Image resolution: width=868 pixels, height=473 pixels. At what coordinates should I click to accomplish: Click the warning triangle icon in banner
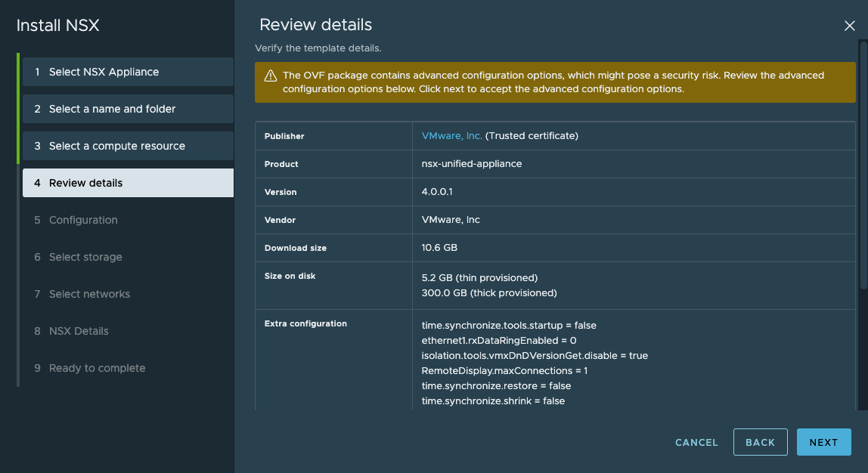click(270, 76)
